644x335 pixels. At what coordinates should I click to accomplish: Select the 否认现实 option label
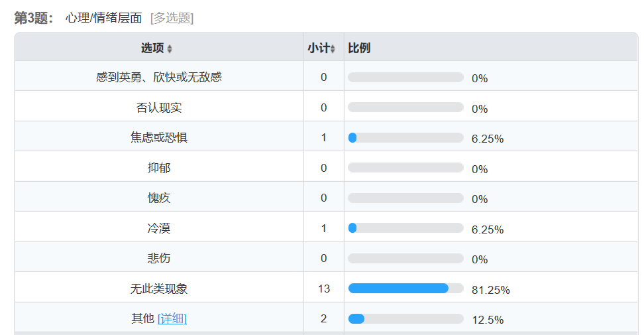tap(159, 107)
